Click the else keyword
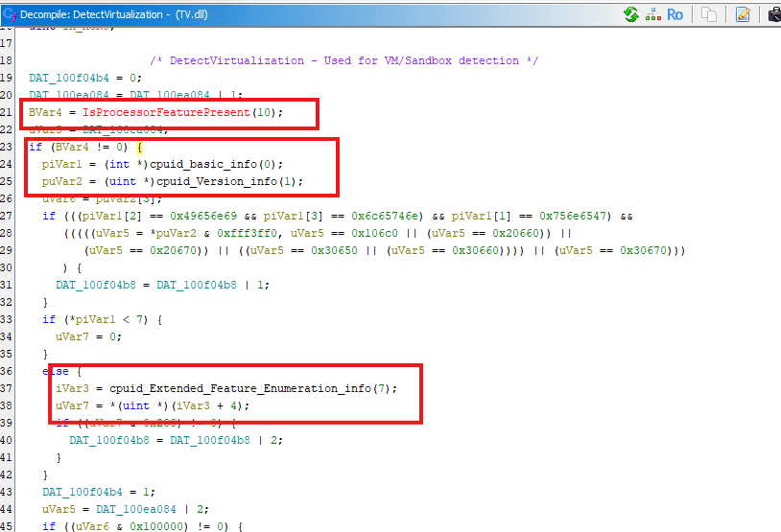 click(56, 371)
